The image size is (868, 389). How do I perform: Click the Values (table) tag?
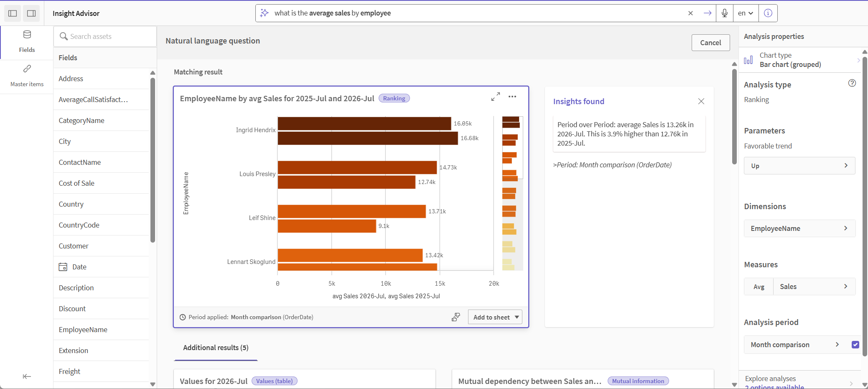[275, 381]
